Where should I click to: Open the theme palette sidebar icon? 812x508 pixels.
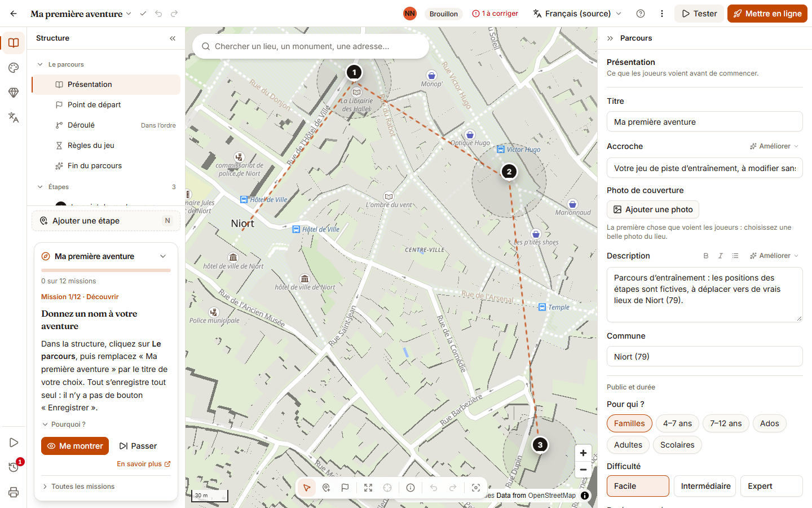click(x=14, y=68)
